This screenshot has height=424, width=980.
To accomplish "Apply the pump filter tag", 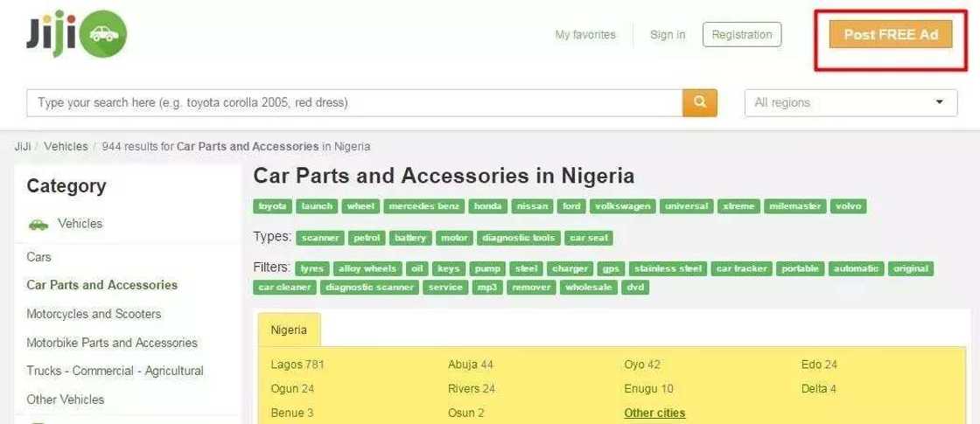I will (486, 268).
